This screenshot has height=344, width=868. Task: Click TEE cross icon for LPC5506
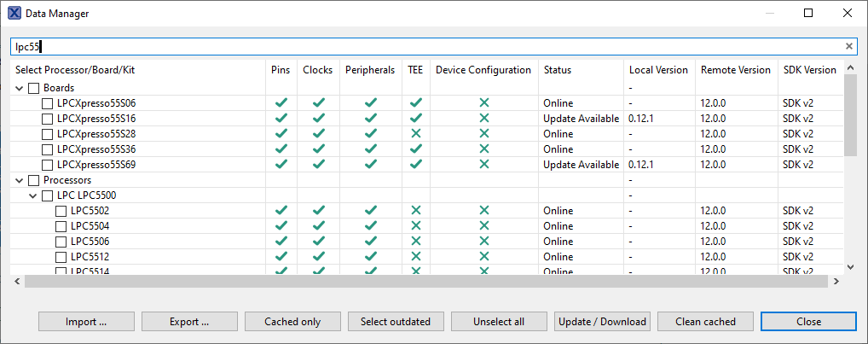click(x=416, y=242)
